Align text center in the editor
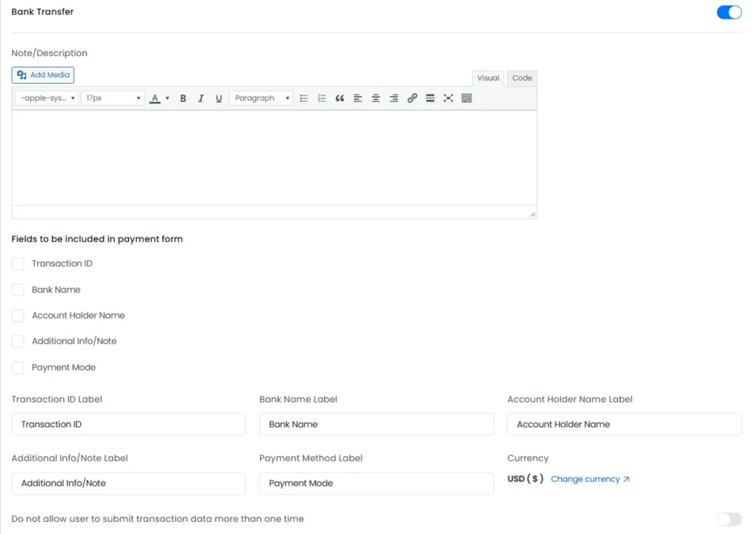Viewport: 756px width, 534px height. pyautogui.click(x=375, y=98)
